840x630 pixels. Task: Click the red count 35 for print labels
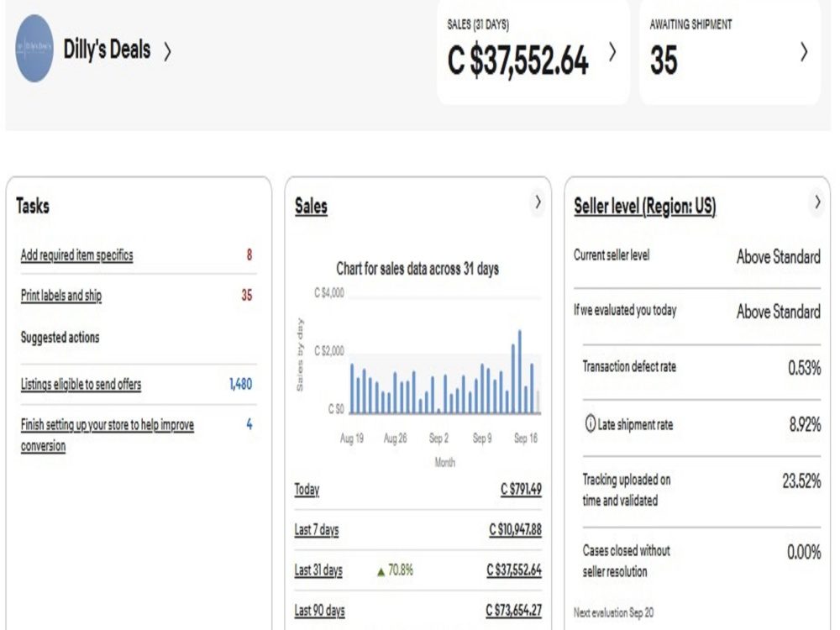coord(246,295)
